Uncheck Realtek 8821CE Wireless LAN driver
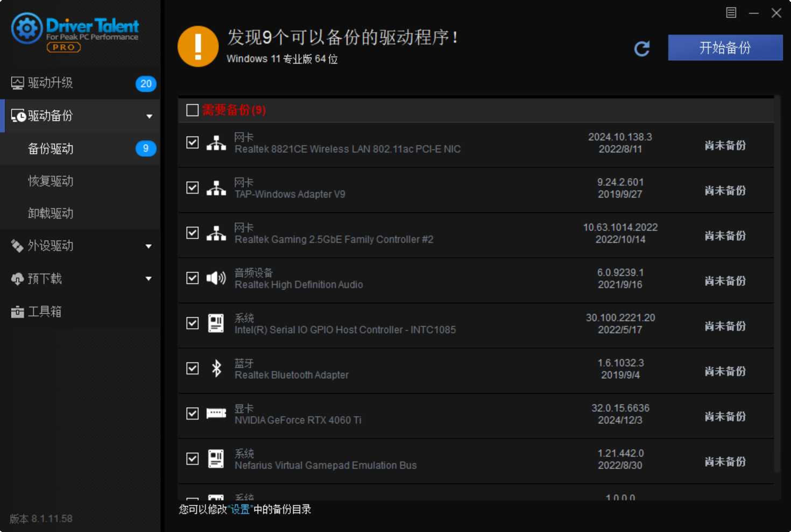The width and height of the screenshot is (791, 532). point(192,143)
